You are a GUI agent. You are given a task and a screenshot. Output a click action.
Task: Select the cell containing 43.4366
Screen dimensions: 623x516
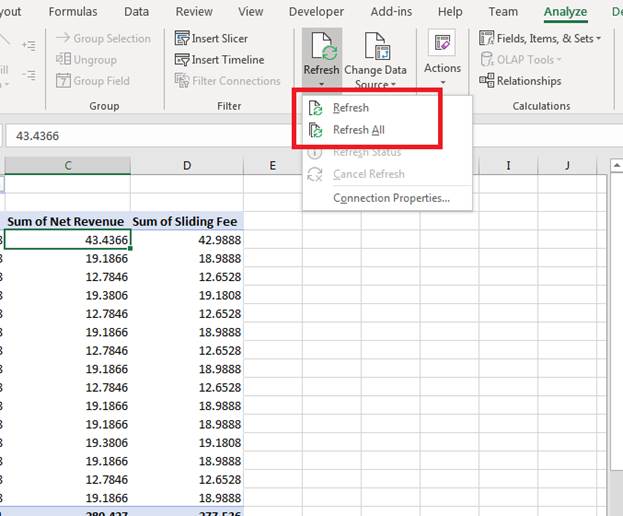[x=68, y=240]
